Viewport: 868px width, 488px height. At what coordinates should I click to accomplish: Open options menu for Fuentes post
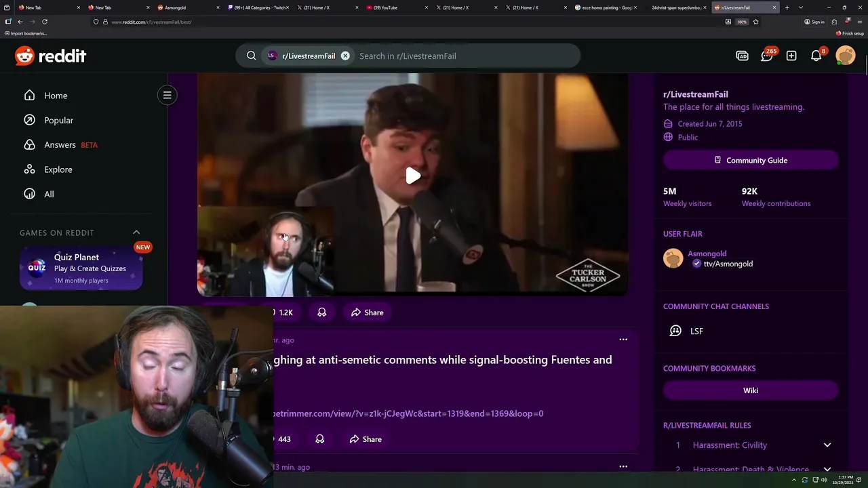pos(623,340)
